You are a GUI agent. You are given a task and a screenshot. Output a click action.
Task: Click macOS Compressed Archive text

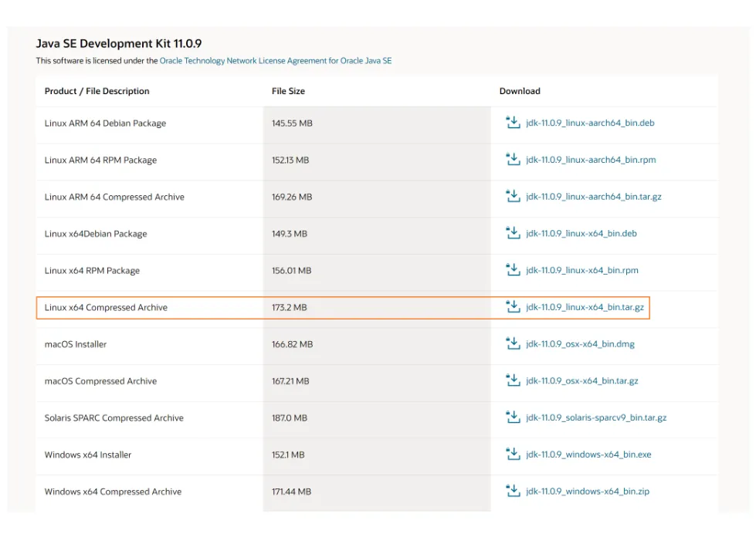(100, 381)
